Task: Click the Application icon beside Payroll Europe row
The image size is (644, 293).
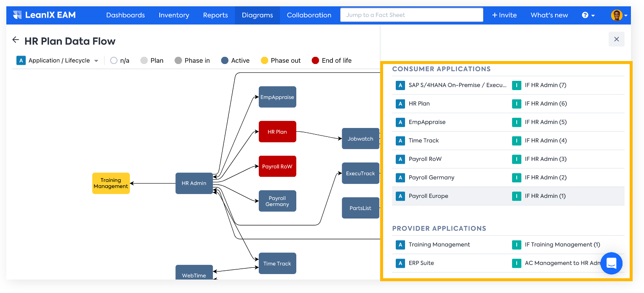Action: point(400,196)
